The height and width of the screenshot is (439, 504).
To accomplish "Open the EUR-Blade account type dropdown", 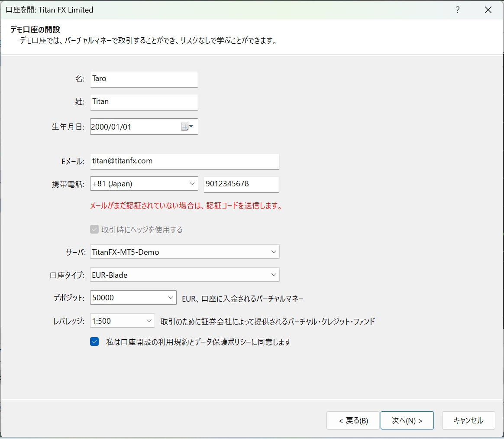I will [185, 275].
